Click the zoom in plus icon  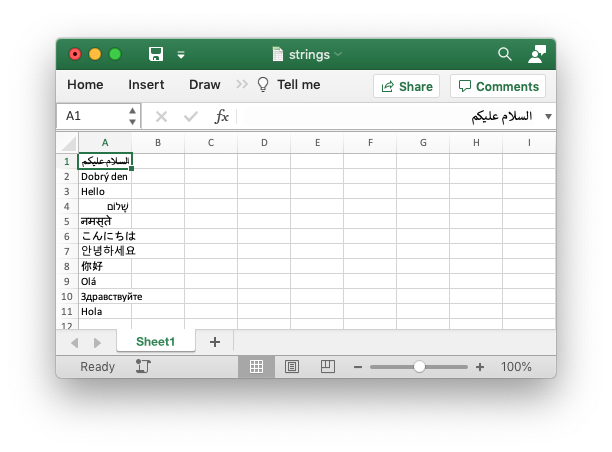[x=480, y=367]
